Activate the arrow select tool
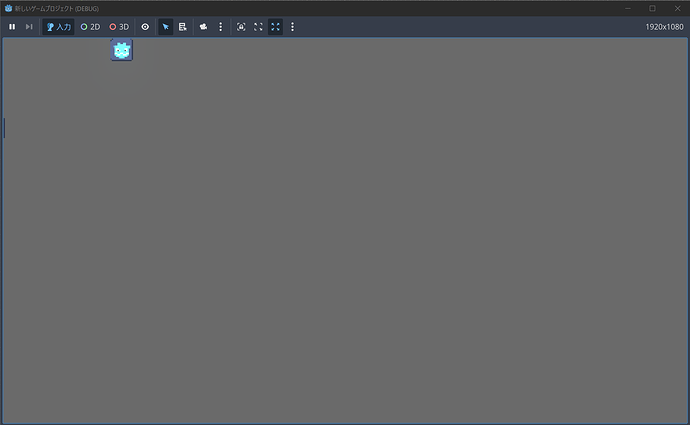Viewport: 690px width, 425px height. click(x=165, y=26)
